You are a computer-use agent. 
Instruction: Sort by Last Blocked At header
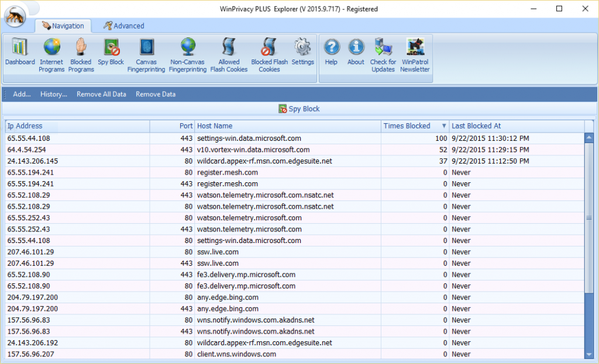click(x=517, y=126)
